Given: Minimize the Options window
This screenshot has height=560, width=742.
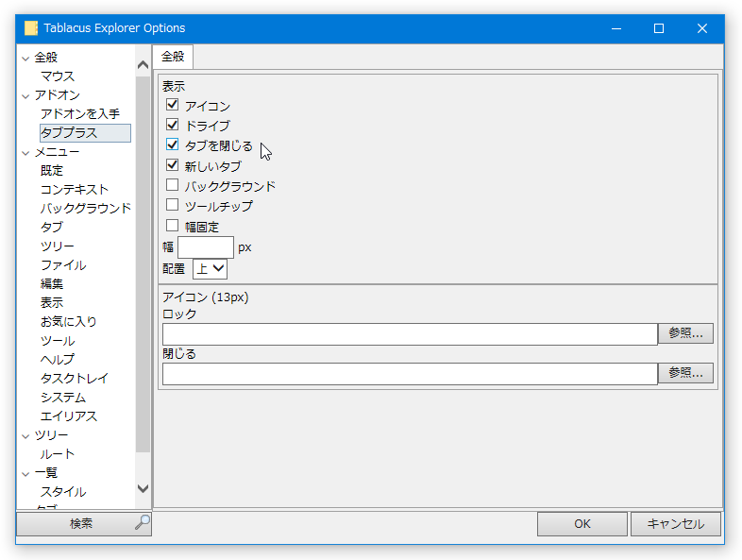Looking at the screenshot, I should click(616, 29).
